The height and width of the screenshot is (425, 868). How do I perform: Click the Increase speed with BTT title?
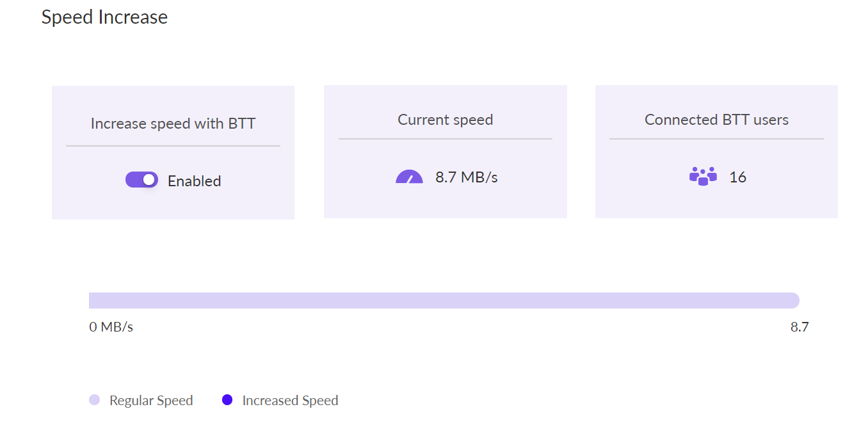[173, 124]
